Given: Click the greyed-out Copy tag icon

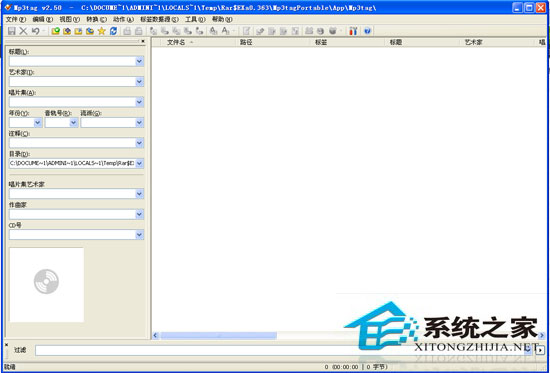Looking at the screenshot, I should coord(127,31).
